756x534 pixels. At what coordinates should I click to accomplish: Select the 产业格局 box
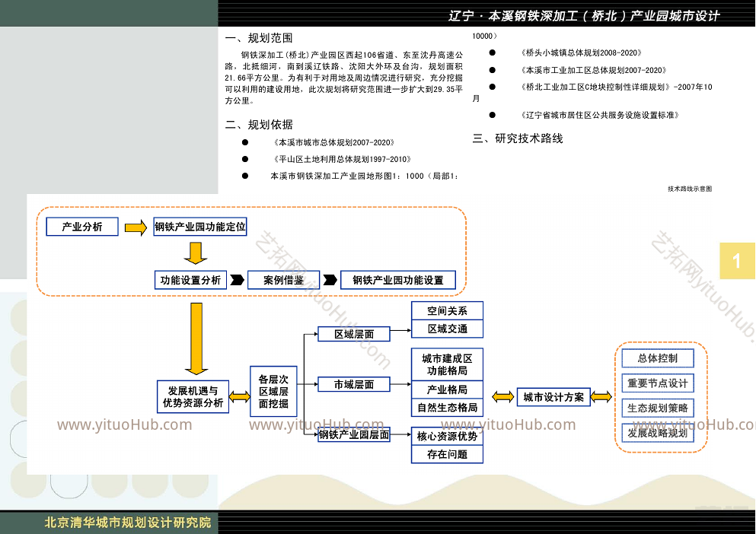click(x=447, y=389)
